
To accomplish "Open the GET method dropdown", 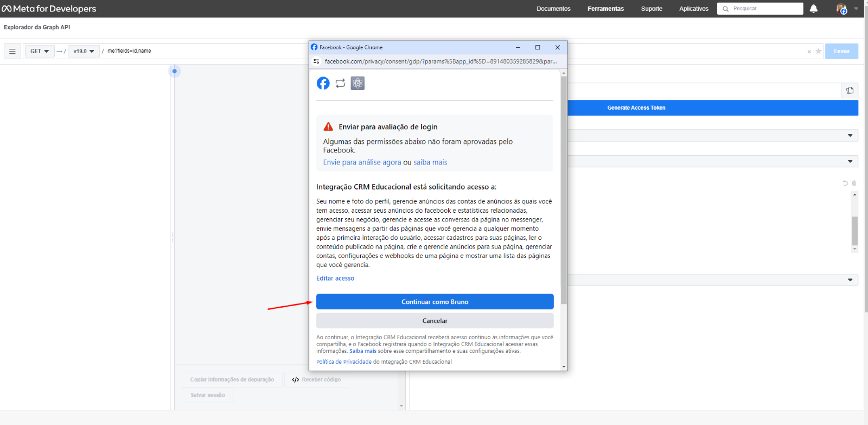I will [40, 51].
